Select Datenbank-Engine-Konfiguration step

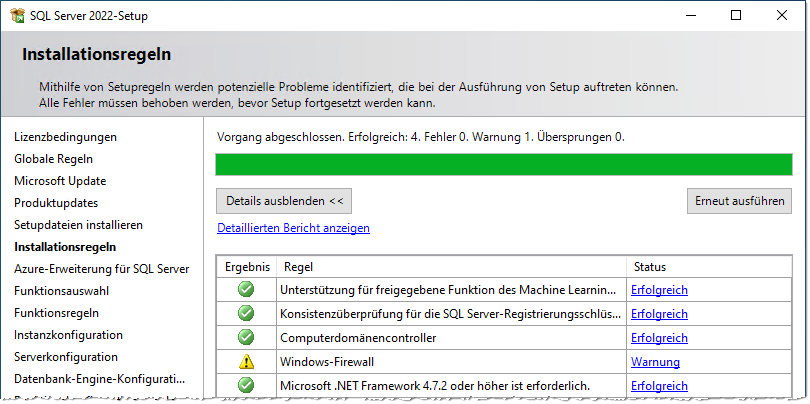(100, 379)
